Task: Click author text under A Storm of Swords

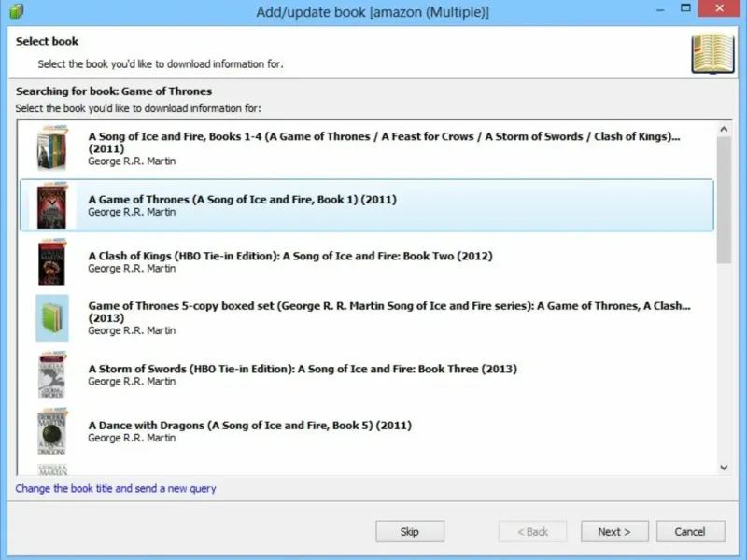Action: 132,382
